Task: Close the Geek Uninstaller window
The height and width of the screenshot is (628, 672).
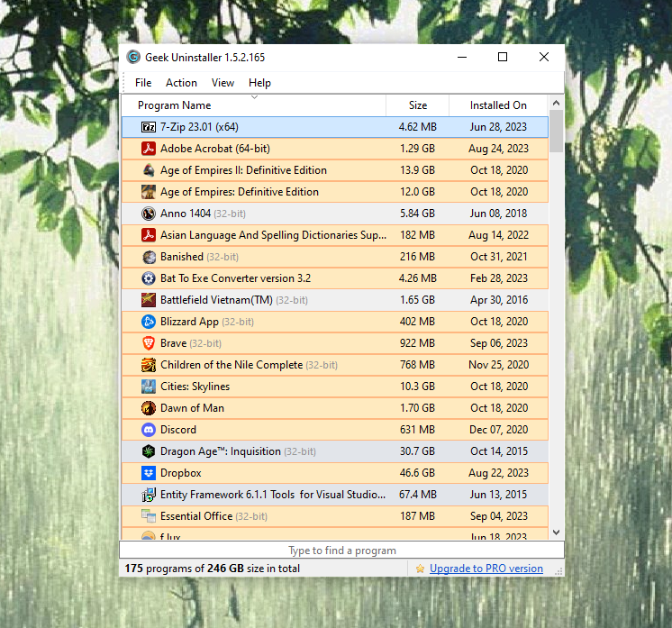Action: [x=544, y=57]
